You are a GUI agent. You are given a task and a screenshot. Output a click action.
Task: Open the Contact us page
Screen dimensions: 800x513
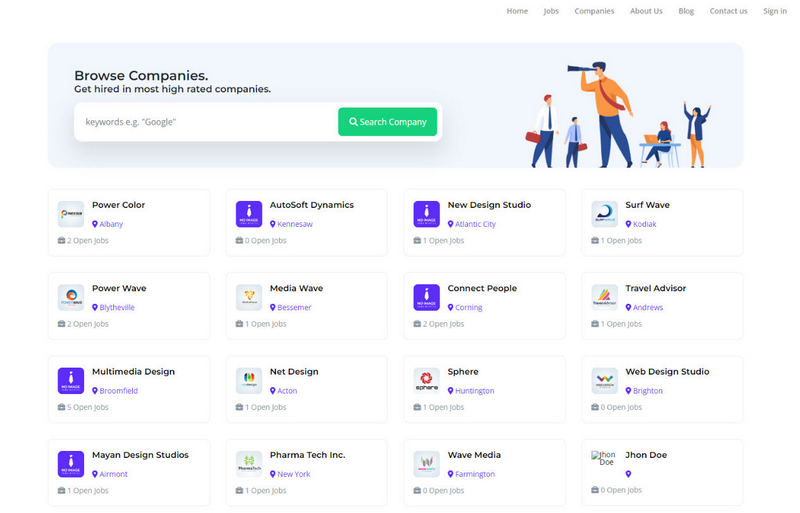click(728, 11)
